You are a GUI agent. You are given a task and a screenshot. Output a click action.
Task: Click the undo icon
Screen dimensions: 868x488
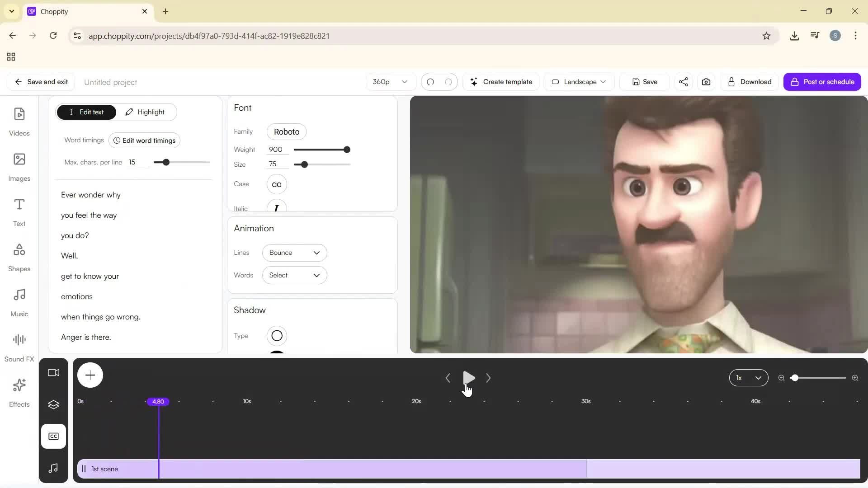click(x=431, y=82)
